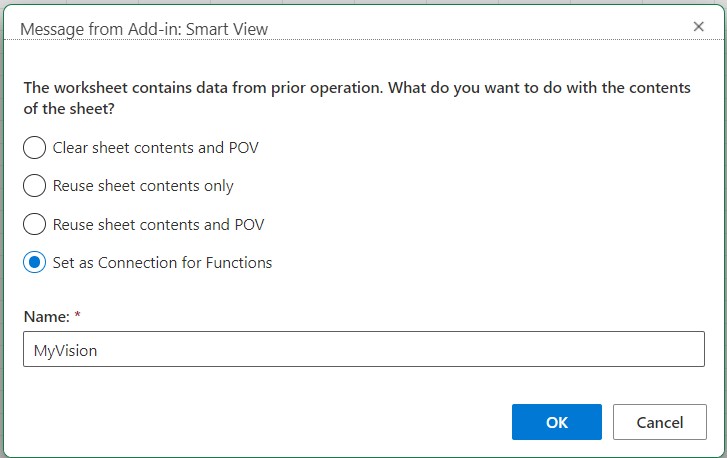727x458 pixels.
Task: Click the 'MyVision' text in the Name field
Action: tap(66, 350)
